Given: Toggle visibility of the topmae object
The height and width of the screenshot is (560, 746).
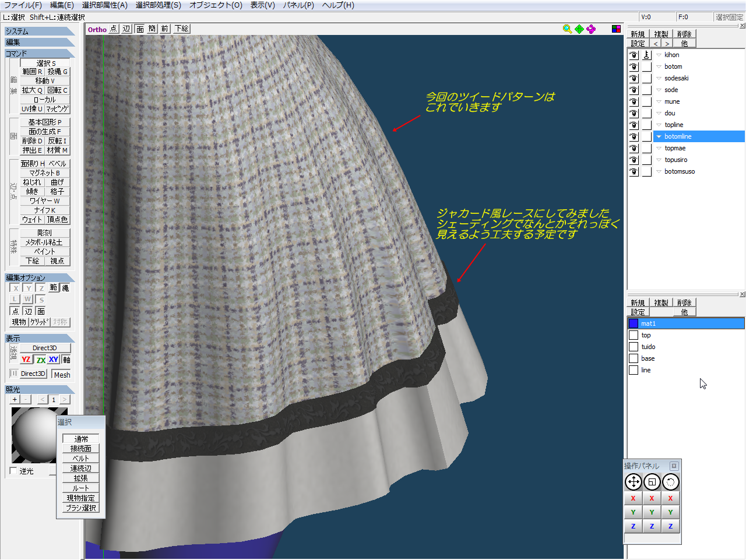Looking at the screenshot, I should pos(634,148).
